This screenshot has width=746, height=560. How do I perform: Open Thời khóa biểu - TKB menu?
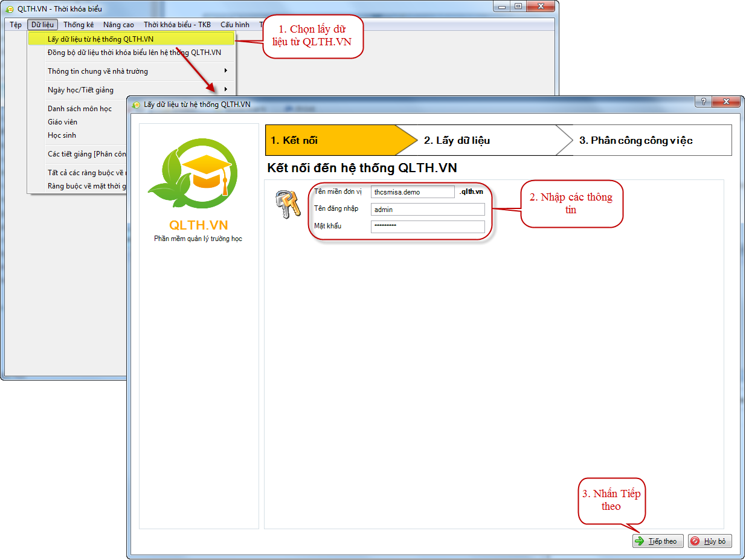177,25
